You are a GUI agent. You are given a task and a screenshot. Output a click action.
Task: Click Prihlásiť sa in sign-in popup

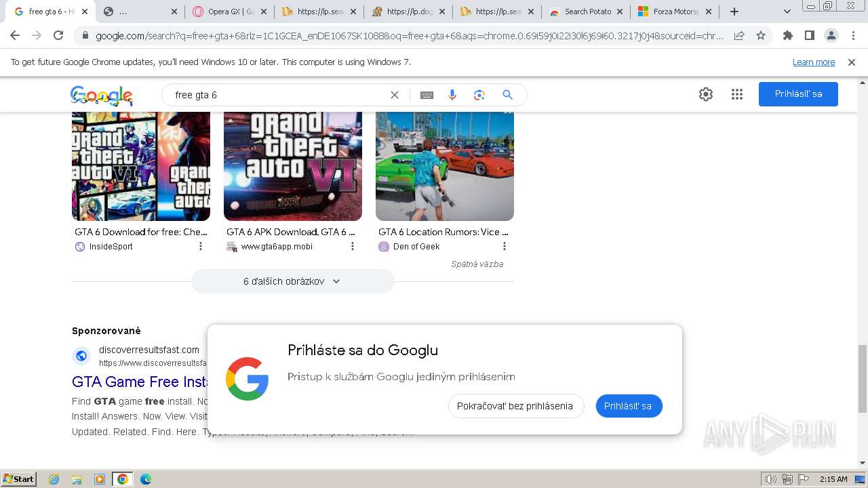coord(629,406)
